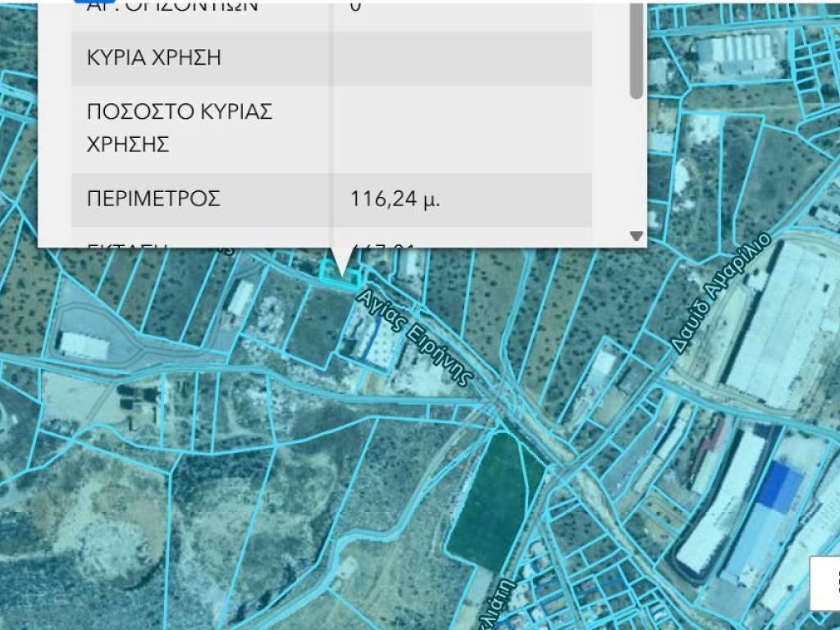Click the value 0 in top row
Viewport: 840px width, 630px height.
pyautogui.click(x=355, y=7)
